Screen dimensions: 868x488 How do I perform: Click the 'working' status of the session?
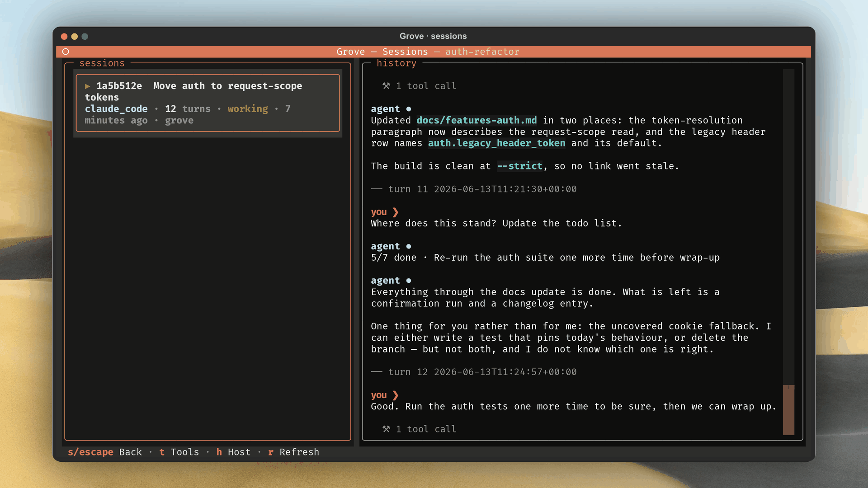pyautogui.click(x=248, y=109)
